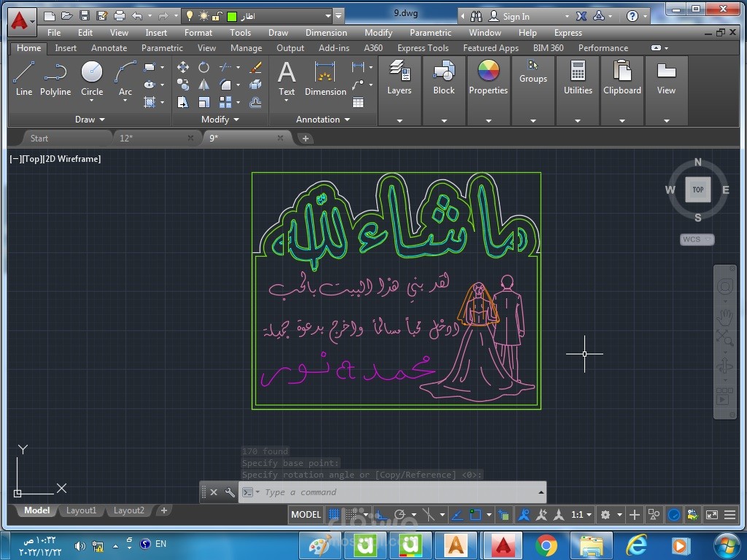Toggle snap mode in status bar
Screen dimensions: 747x560
(x=352, y=514)
